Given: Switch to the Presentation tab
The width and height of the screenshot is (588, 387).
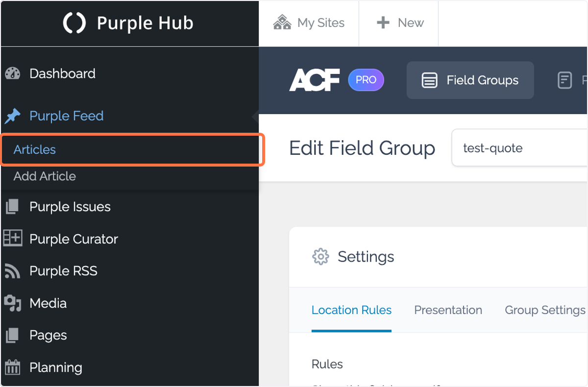Looking at the screenshot, I should 448,310.
